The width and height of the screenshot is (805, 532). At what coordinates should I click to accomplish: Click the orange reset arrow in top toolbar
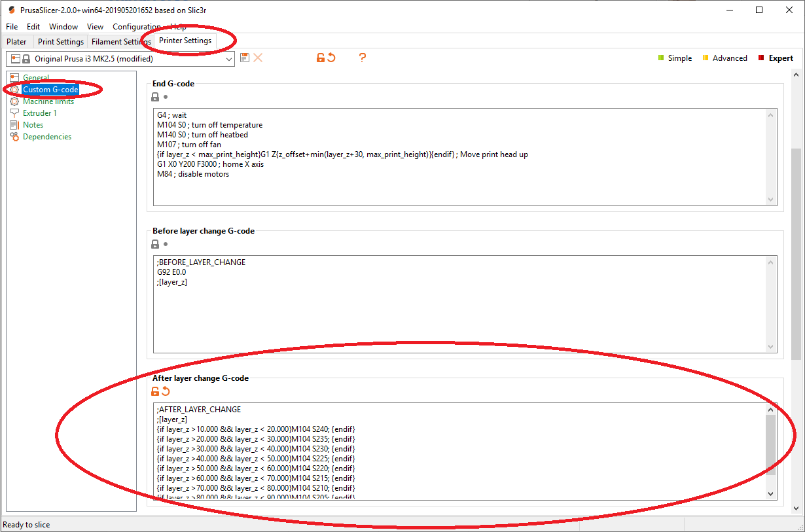click(331, 58)
